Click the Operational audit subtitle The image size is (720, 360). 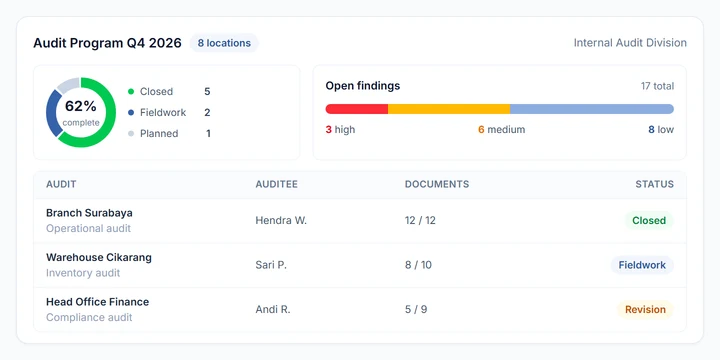[x=88, y=228]
